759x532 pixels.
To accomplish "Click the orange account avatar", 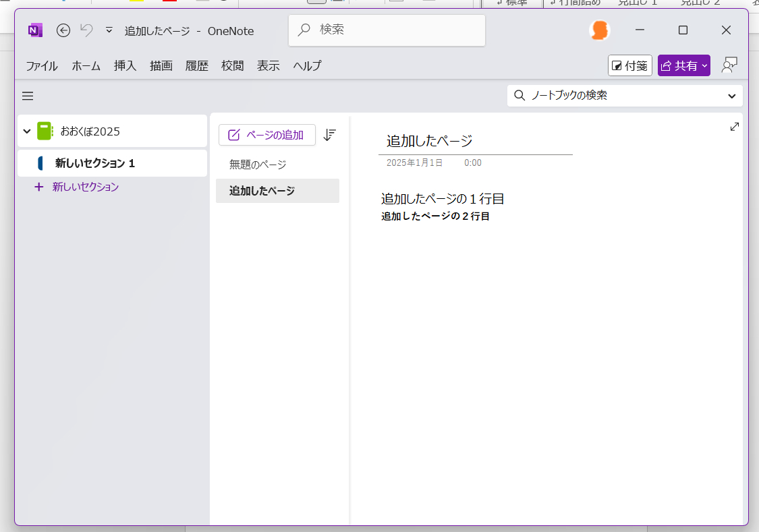I will [599, 30].
